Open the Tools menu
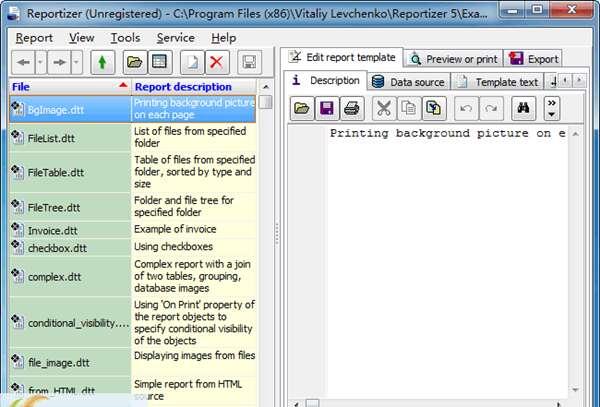 (125, 37)
